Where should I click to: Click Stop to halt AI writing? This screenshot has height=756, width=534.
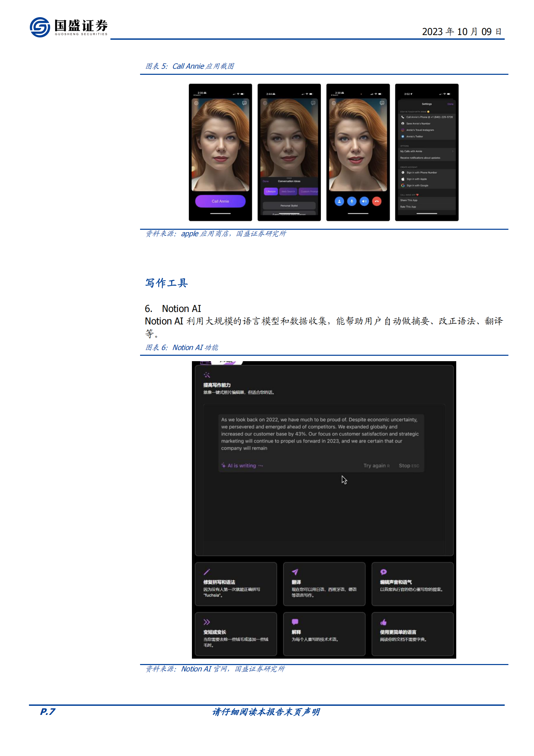pyautogui.click(x=404, y=466)
